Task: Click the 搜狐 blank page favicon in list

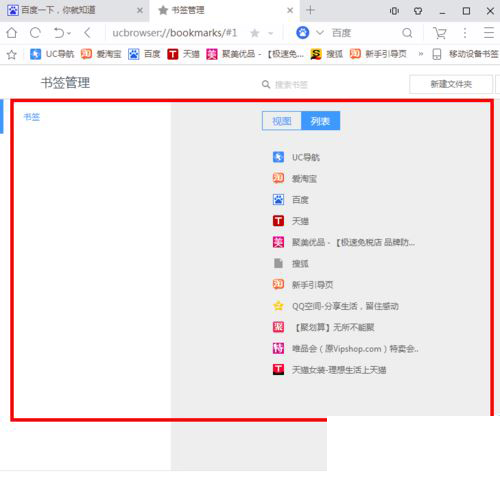Action: pos(278,263)
